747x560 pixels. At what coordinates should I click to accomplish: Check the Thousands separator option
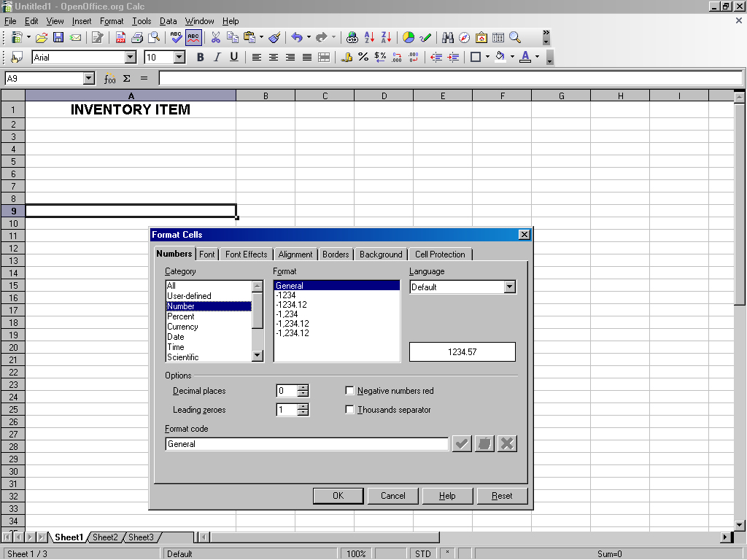[350, 410]
